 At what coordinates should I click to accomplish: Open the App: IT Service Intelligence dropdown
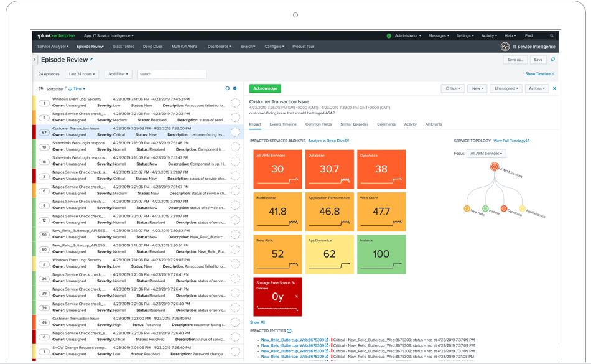tap(108, 36)
